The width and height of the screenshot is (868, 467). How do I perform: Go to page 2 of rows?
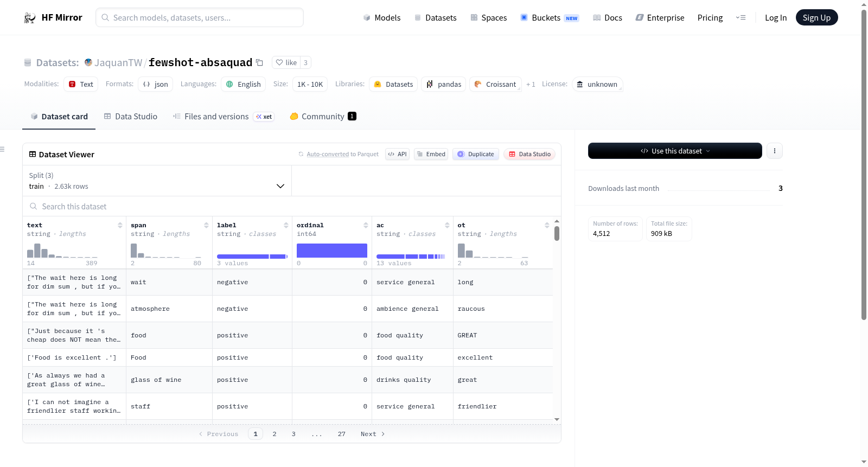(x=275, y=434)
